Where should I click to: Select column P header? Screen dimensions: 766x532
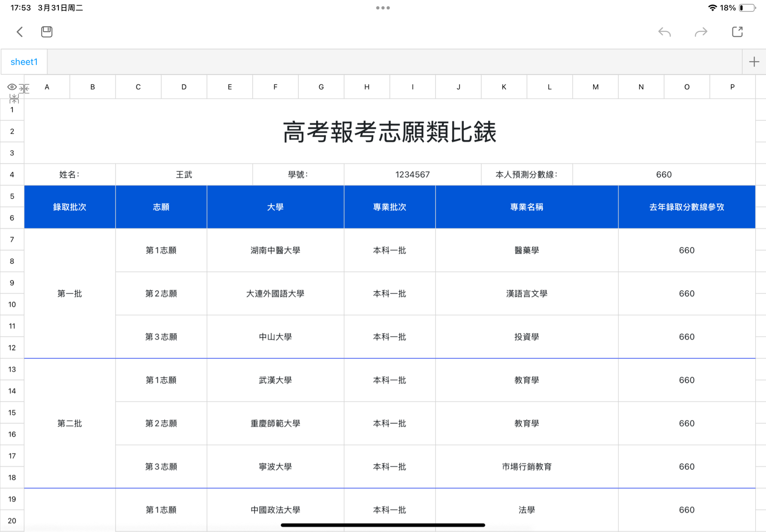(732, 87)
